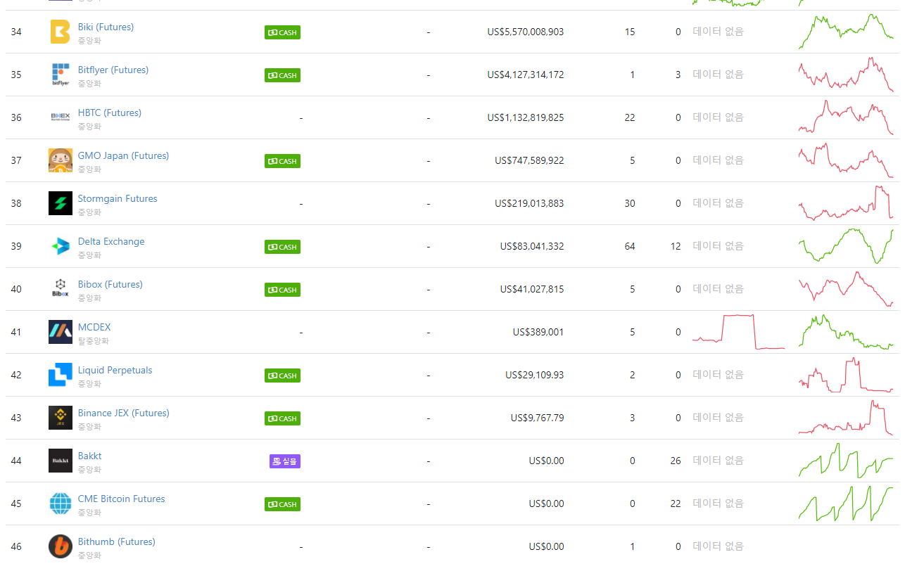Click the Liquid Perpetuals logo icon

coord(61,375)
